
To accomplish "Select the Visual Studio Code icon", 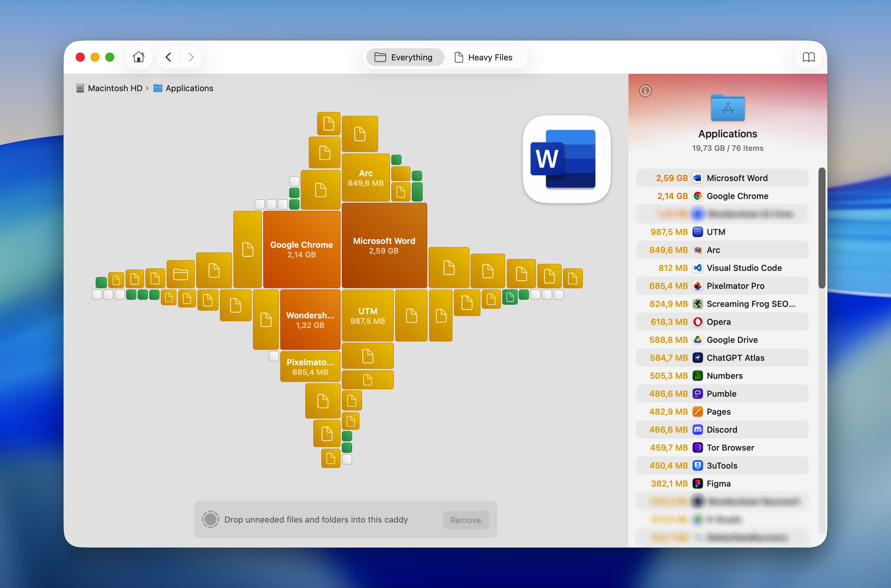I will point(697,268).
